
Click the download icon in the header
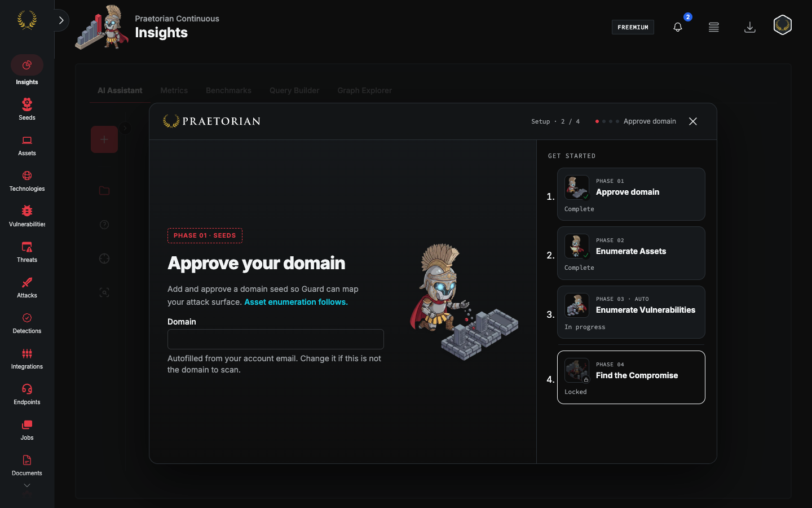[750, 27]
